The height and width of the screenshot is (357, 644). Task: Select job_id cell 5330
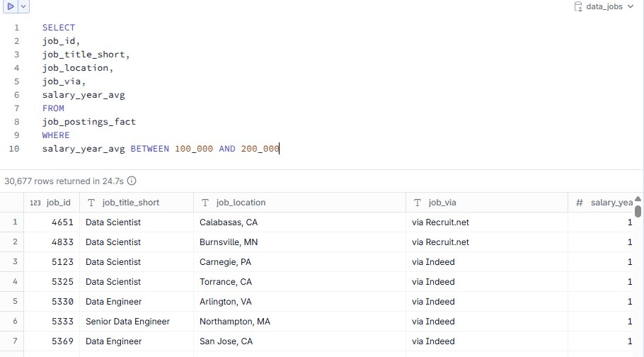[52, 302]
